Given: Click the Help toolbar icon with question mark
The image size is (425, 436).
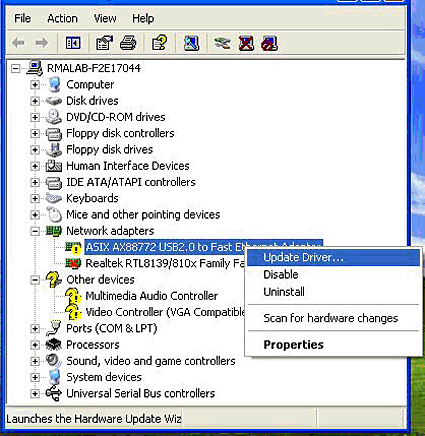Looking at the screenshot, I should (159, 43).
